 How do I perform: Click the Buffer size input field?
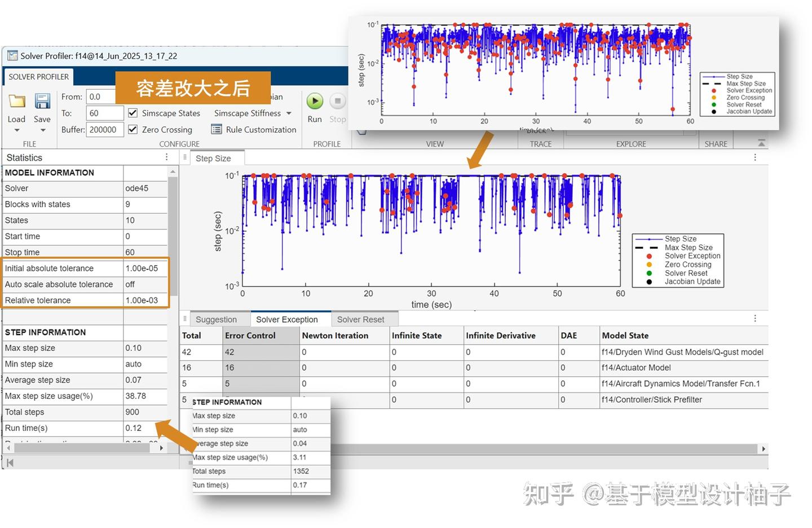coord(104,129)
